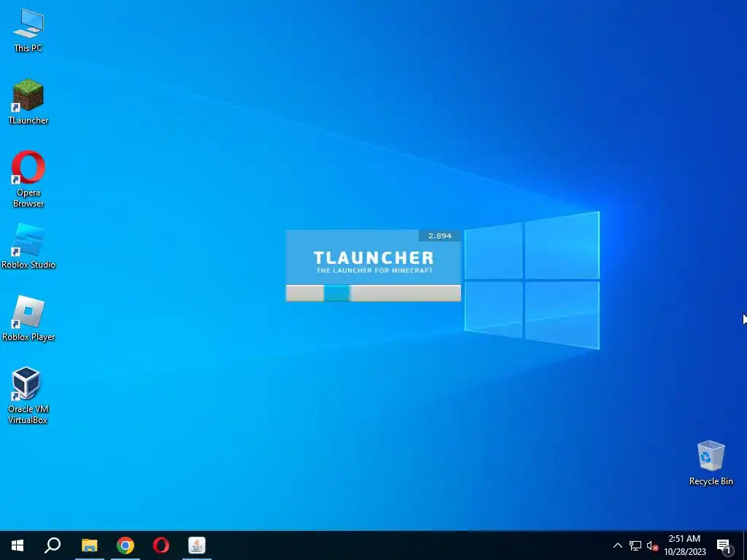Open the notification action center
The image size is (747, 560).
click(724, 545)
